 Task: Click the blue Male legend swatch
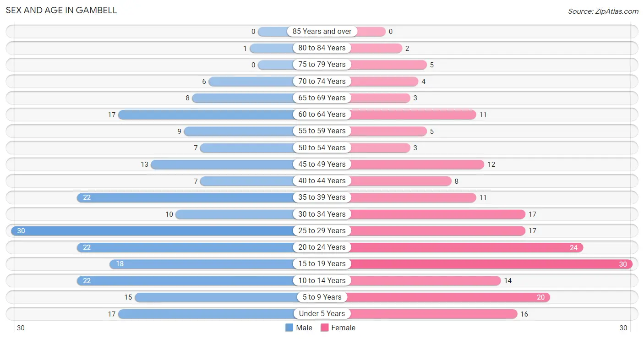click(x=289, y=328)
